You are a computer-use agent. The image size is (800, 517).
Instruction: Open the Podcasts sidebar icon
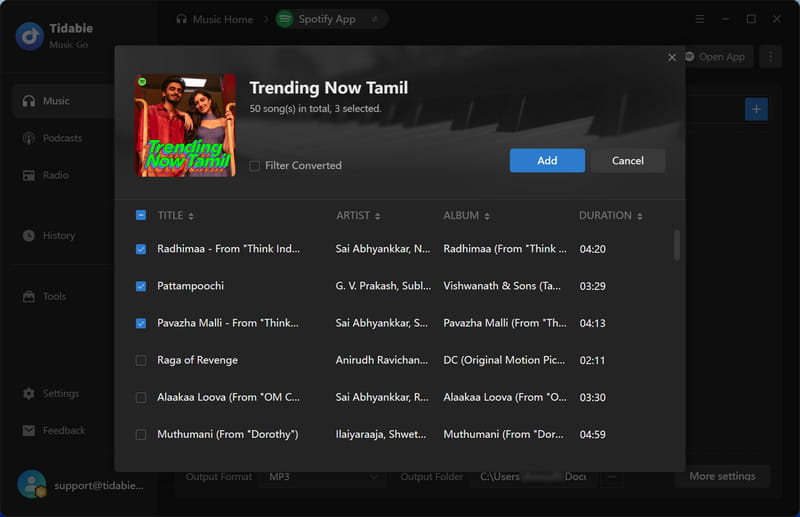[x=29, y=138]
